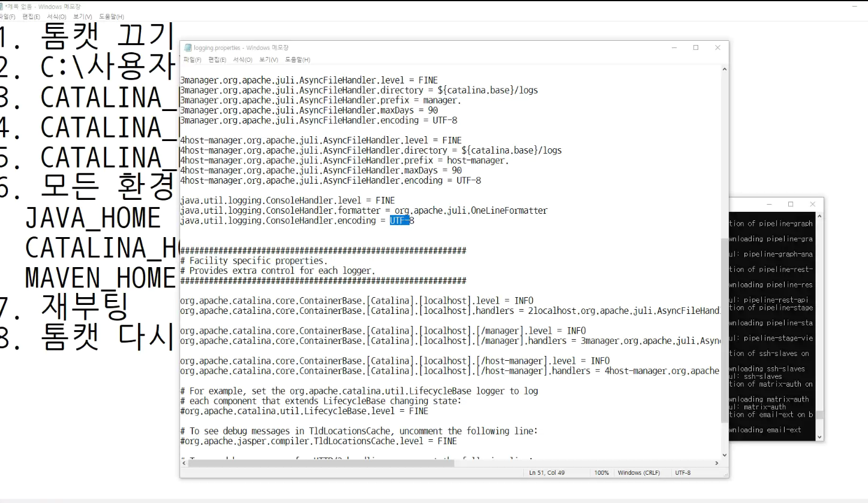Click the console window scrollbar thumb
Image resolution: width=868 pixels, height=503 pixels.
coord(819,415)
